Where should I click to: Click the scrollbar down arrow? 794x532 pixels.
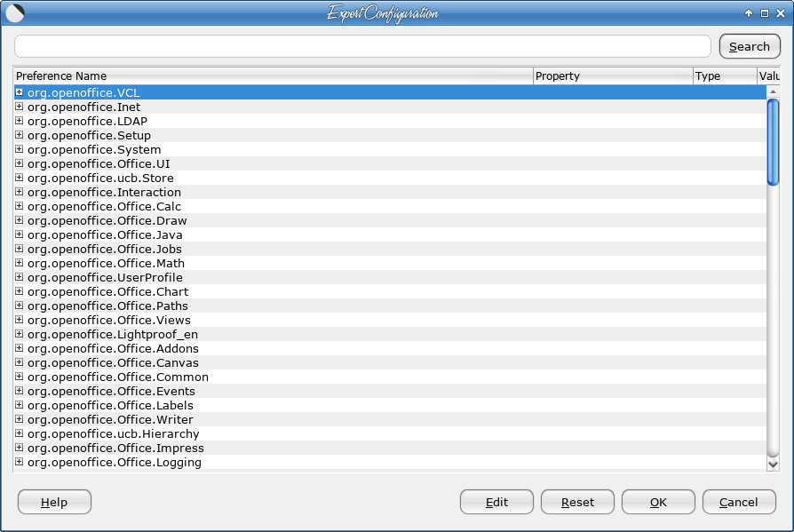[773, 464]
